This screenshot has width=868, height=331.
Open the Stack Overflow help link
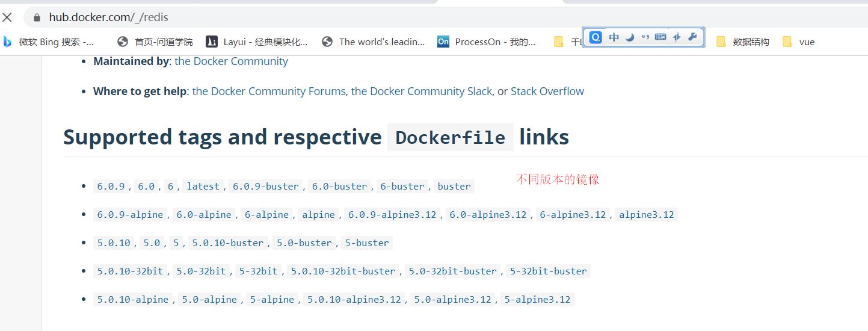547,91
